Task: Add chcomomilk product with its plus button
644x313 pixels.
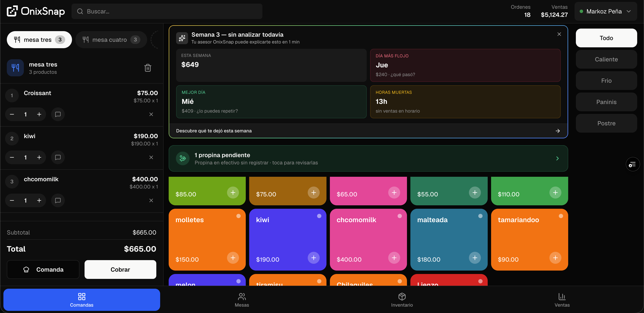Action: 394,258
